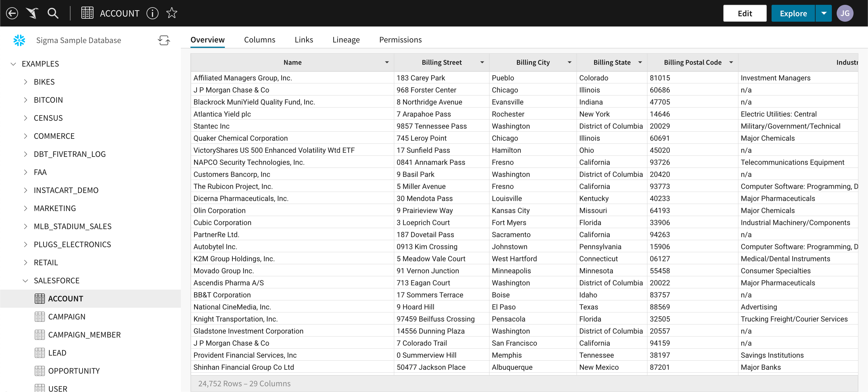Screen dimensions: 868x392
Task: Open the Billing State column menu
Action: [x=640, y=63]
